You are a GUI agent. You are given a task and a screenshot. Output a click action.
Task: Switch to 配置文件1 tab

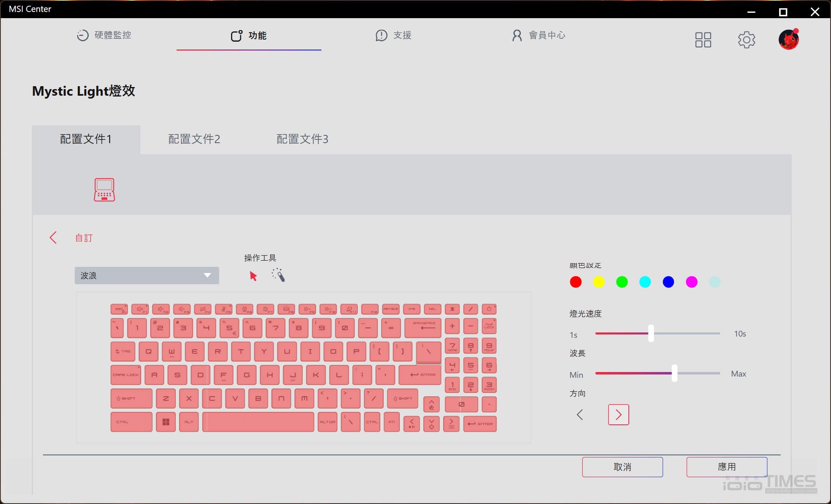[86, 139]
